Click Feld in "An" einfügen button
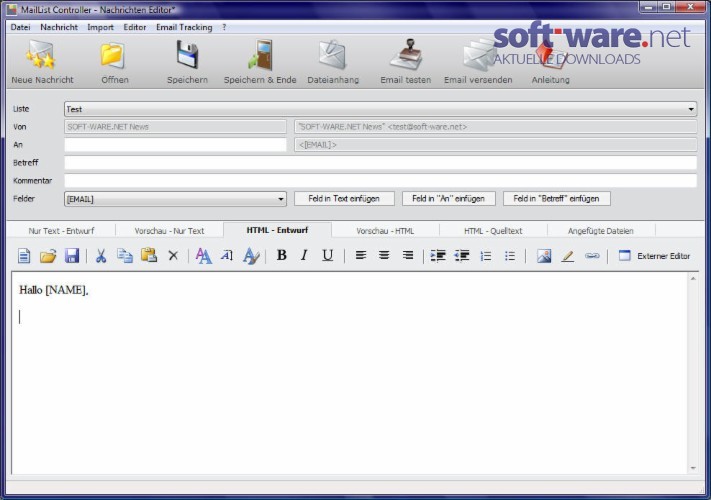Viewport: 711px width, 500px height. [x=448, y=199]
